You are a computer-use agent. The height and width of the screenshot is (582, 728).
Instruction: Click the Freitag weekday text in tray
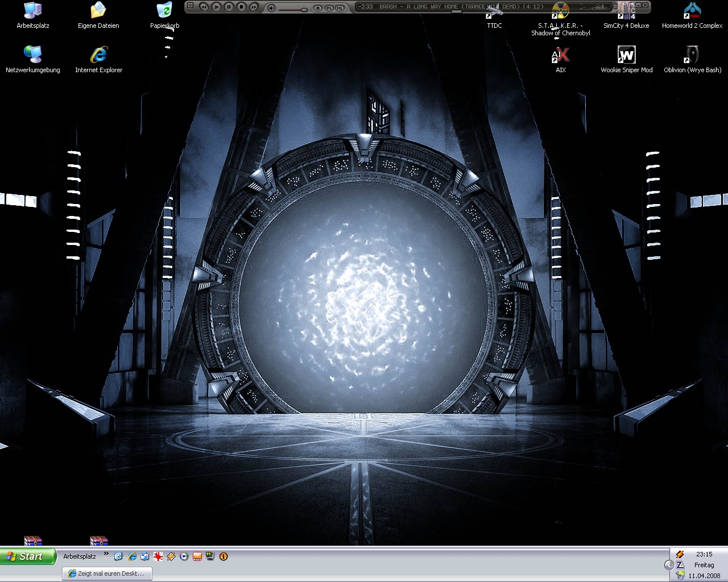[x=704, y=565]
